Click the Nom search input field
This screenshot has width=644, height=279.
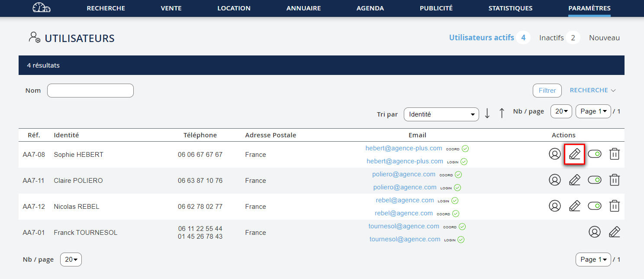tap(90, 91)
